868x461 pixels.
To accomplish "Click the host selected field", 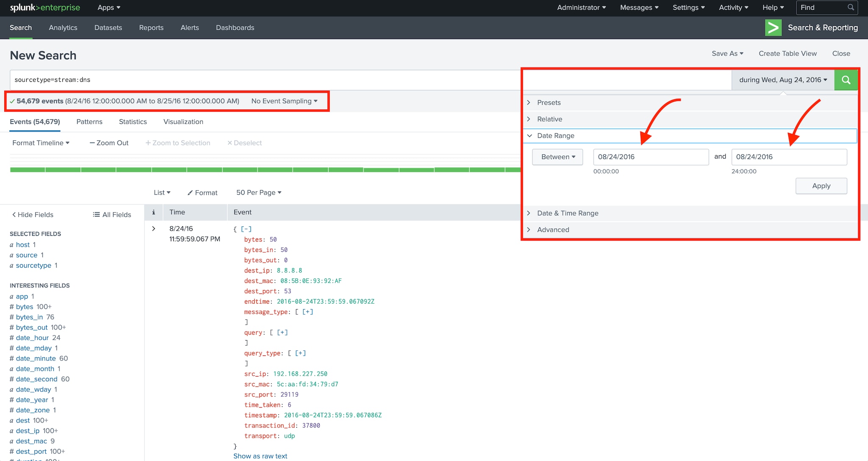I will pyautogui.click(x=23, y=245).
